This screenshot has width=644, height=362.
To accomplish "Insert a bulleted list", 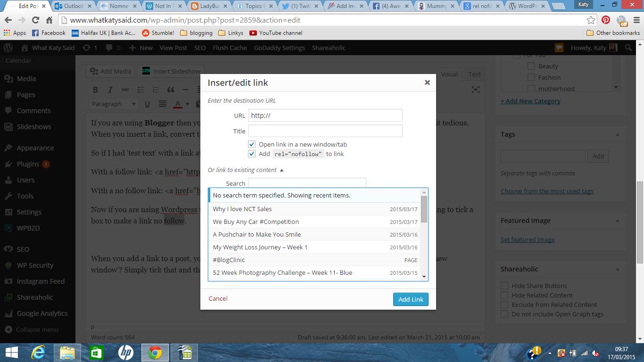I will click(140, 90).
